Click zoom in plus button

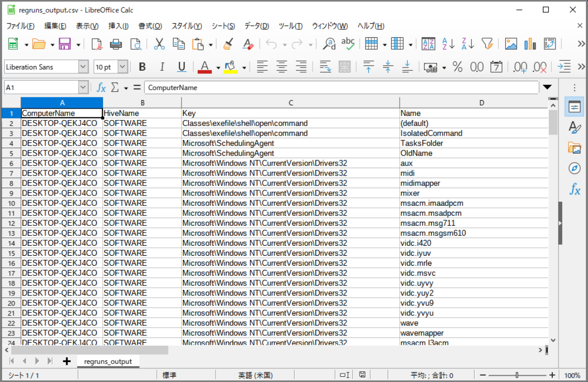[x=552, y=375]
